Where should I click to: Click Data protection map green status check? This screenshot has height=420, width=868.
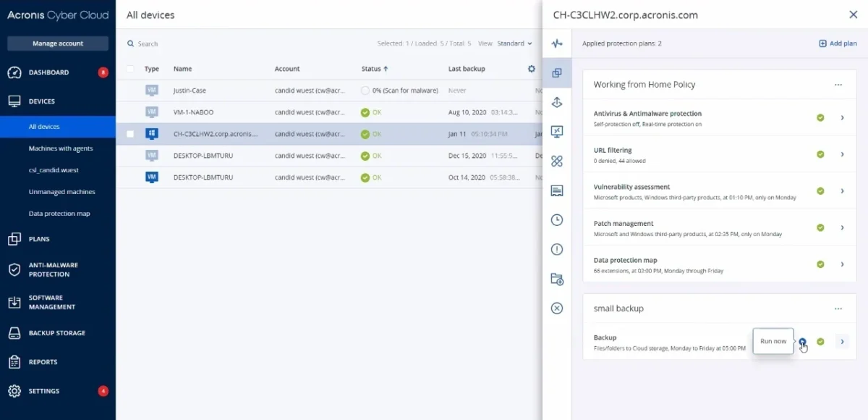click(820, 264)
